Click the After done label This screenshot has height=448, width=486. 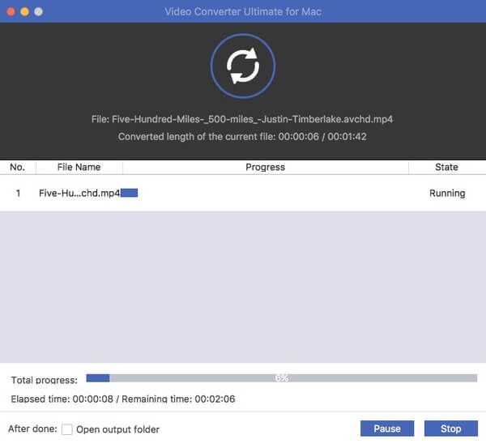[x=32, y=429]
